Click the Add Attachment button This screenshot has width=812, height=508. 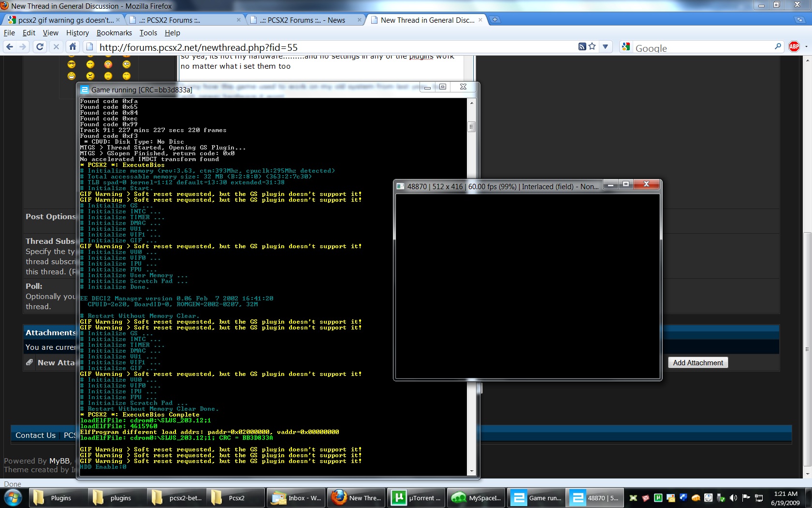click(698, 363)
